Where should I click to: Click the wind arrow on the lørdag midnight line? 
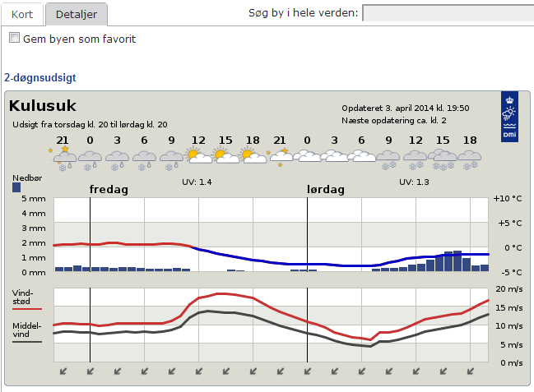pyautogui.click(x=307, y=371)
